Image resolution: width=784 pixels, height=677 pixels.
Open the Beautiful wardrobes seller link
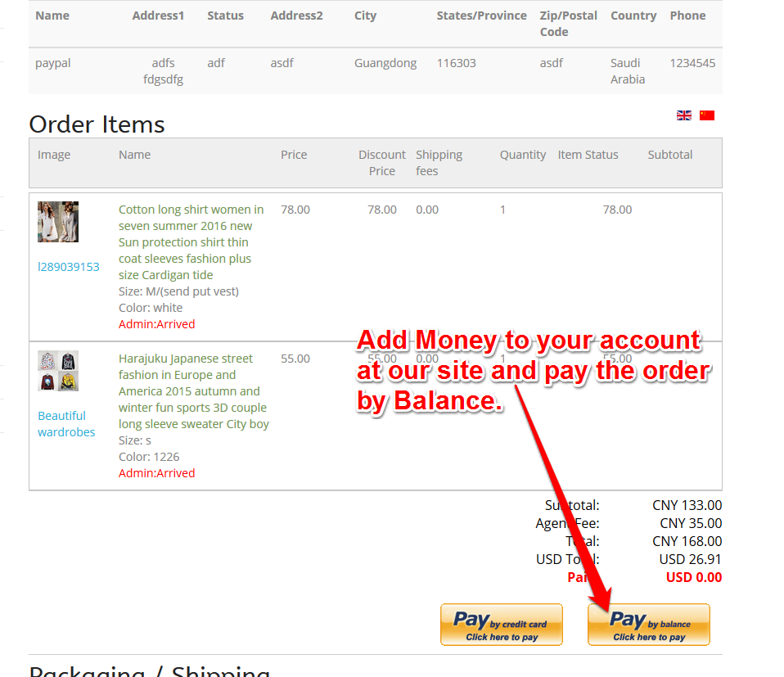(66, 424)
